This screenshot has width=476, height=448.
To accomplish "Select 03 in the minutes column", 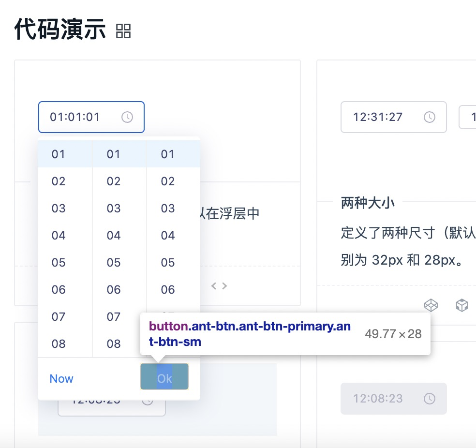I will pos(113,208).
